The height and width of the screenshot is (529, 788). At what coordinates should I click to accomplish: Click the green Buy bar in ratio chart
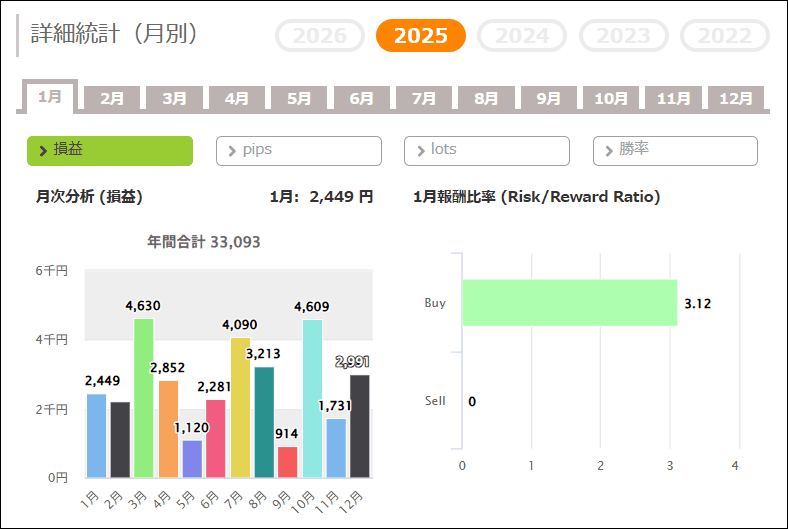[x=569, y=303]
